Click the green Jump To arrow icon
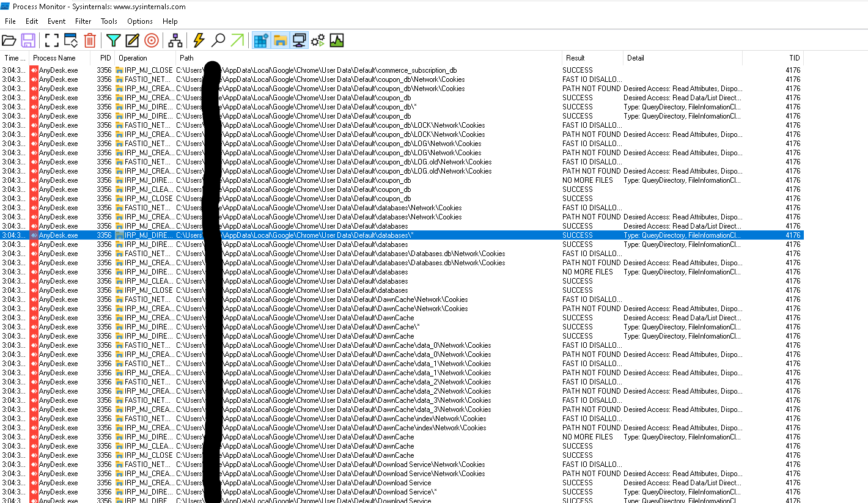Image resolution: width=868 pixels, height=503 pixels. [237, 41]
